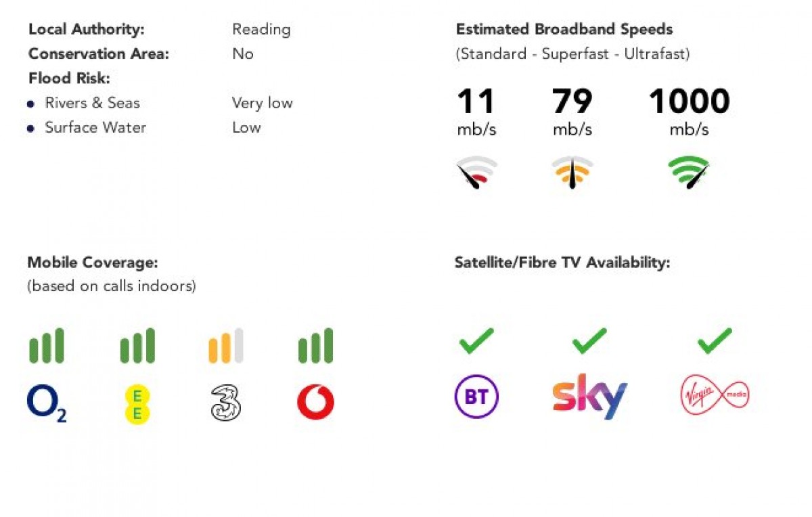Click the 1000 mb/s ultrafast speed value
The width and height of the screenshot is (812, 517).
click(689, 102)
